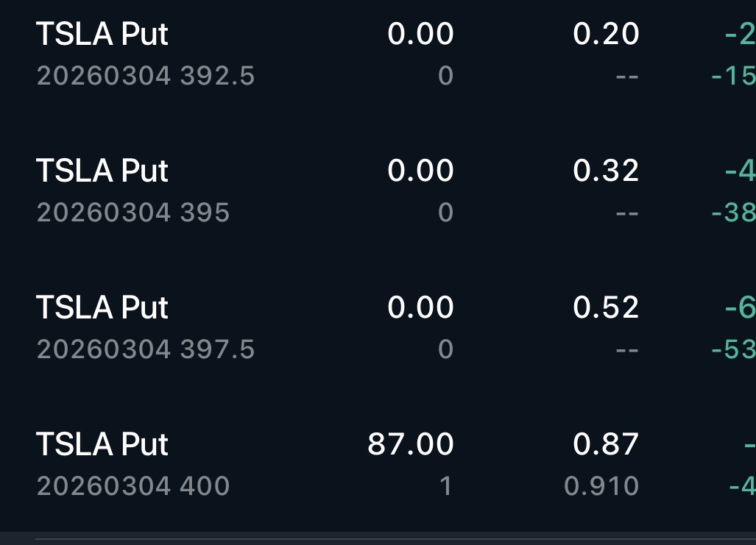The image size is (756, 545).
Task: Tap the 0.32 price in 395 row
Action: (606, 171)
